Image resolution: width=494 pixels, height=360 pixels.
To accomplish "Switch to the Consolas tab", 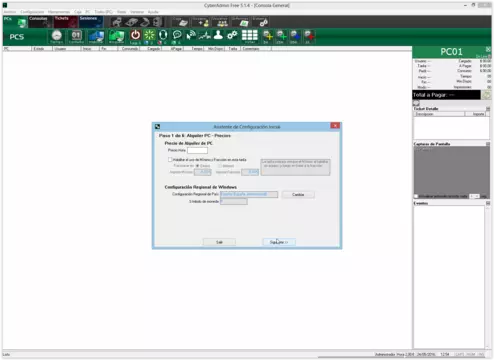I will tap(40, 22).
